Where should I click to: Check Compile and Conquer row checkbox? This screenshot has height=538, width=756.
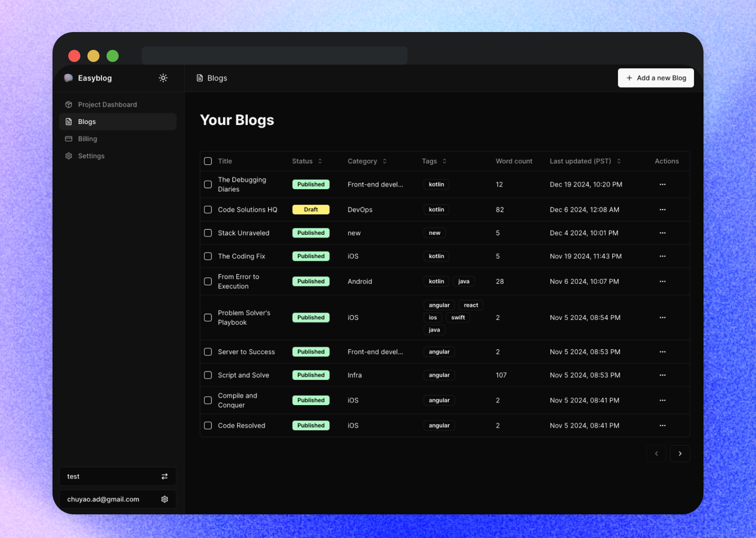point(208,400)
